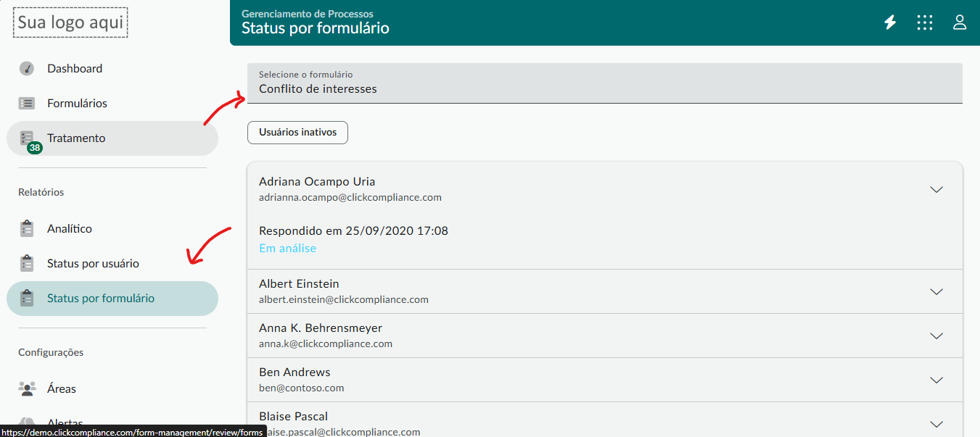Screen dimensions: 980x437
Task: Click the 'Status por formulário' page title
Action: [316, 28]
